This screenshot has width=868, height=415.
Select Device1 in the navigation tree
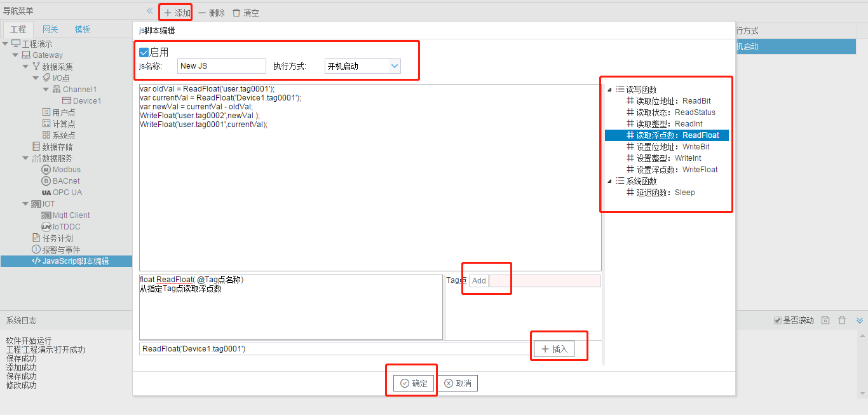click(x=82, y=101)
